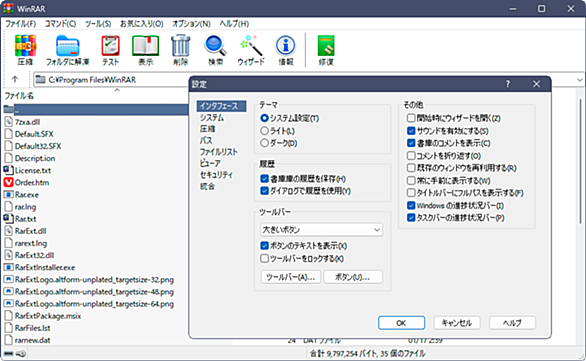This screenshot has height=361, width=586.
Task: Open the オプション menu
Action: (x=191, y=24)
